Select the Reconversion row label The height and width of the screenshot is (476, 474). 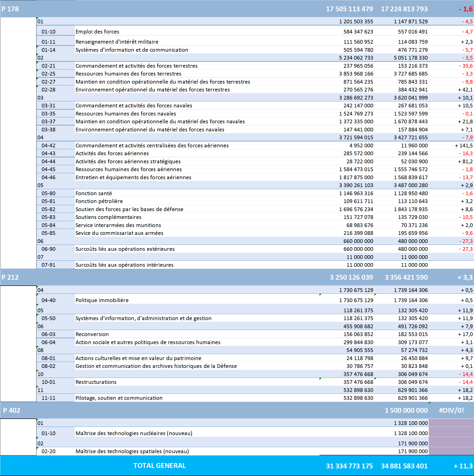(x=92, y=334)
